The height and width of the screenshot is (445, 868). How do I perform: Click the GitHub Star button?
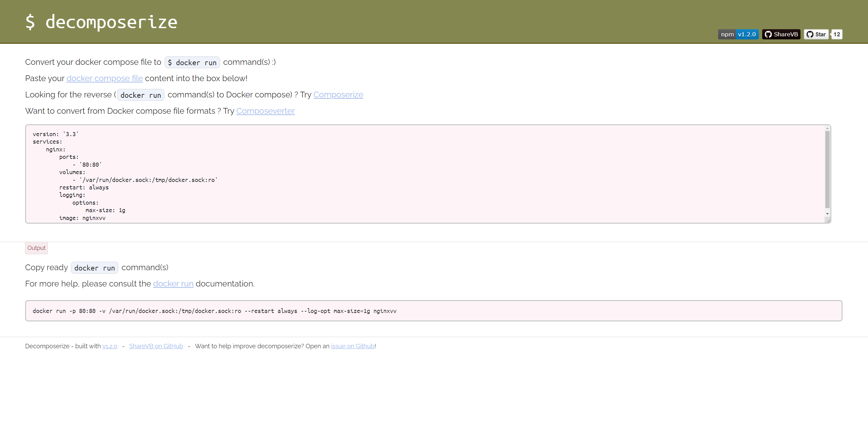point(816,34)
